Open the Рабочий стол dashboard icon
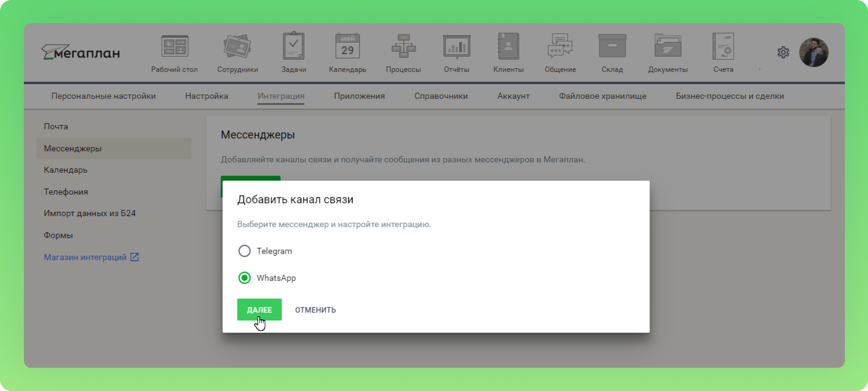The height and width of the screenshot is (391, 868). 175,46
